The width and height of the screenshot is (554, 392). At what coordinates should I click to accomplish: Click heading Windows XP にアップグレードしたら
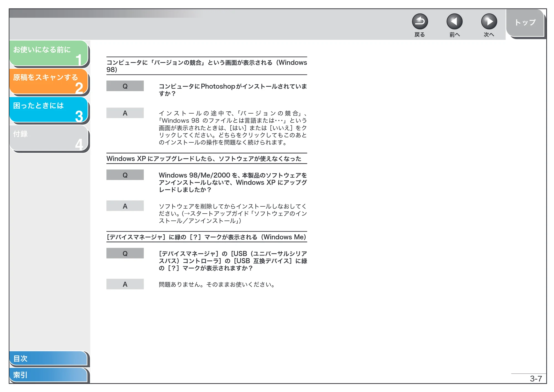(204, 158)
